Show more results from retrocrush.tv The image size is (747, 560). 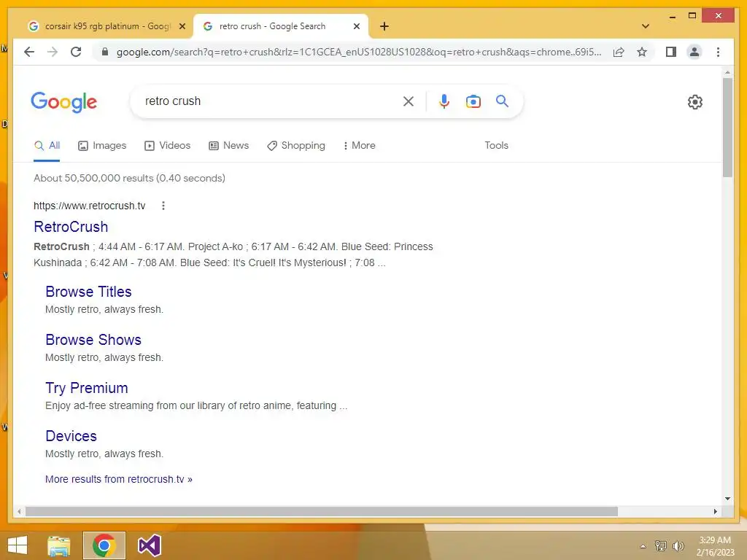(x=119, y=479)
